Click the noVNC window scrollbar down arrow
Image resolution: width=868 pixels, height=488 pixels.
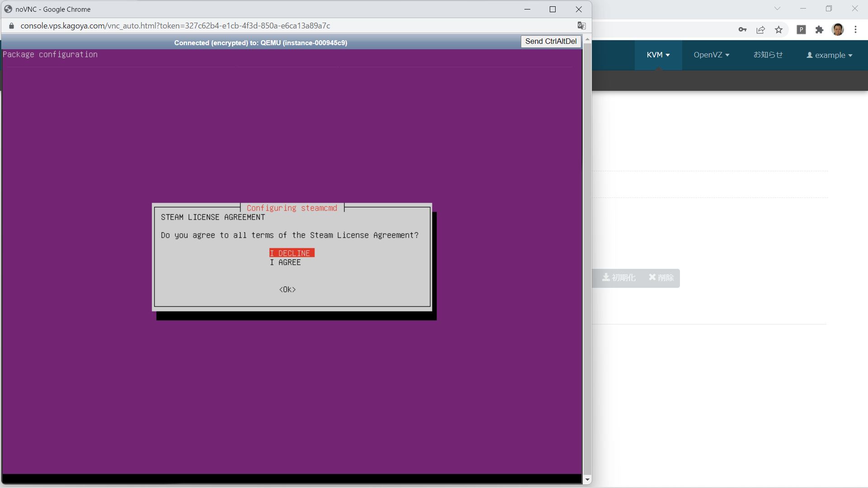point(587,480)
